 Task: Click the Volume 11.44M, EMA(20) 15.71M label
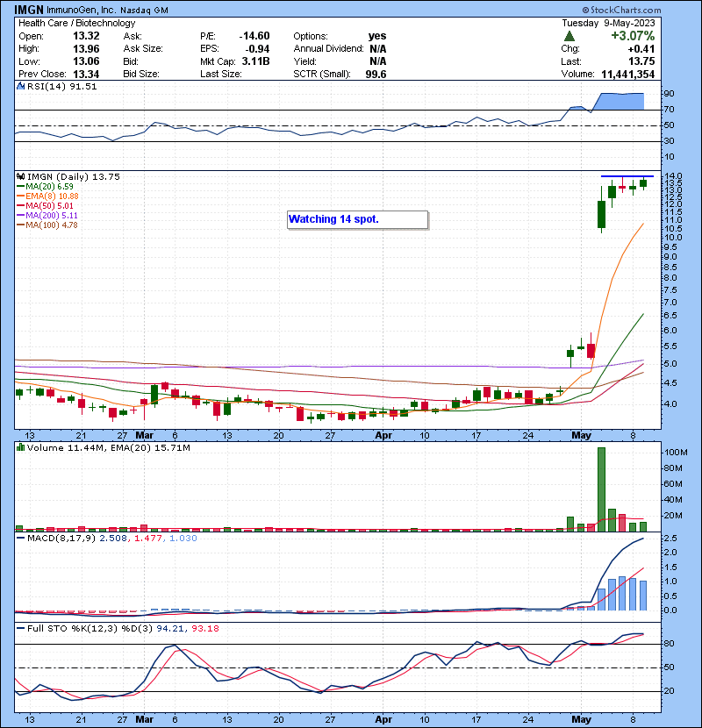[108, 448]
